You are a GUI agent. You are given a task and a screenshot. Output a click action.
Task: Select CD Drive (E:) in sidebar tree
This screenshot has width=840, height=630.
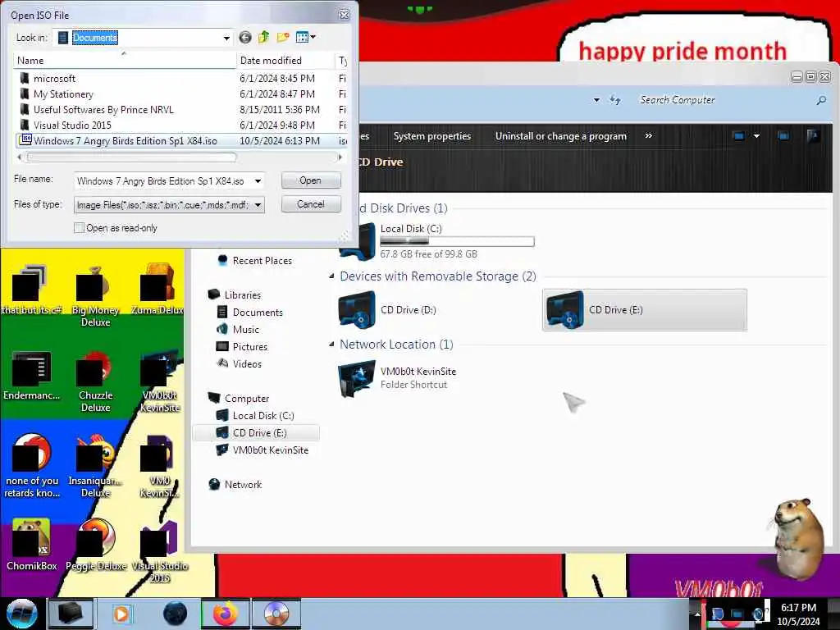pyautogui.click(x=256, y=433)
